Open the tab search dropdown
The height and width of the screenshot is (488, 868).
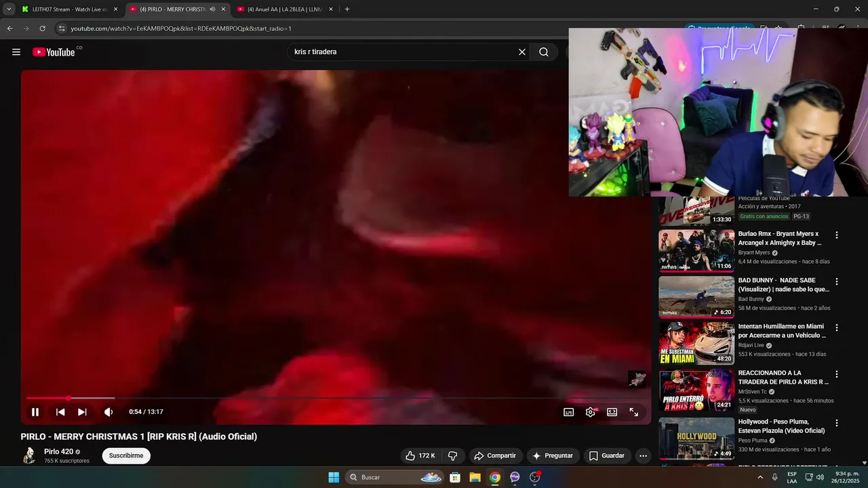tap(9, 9)
